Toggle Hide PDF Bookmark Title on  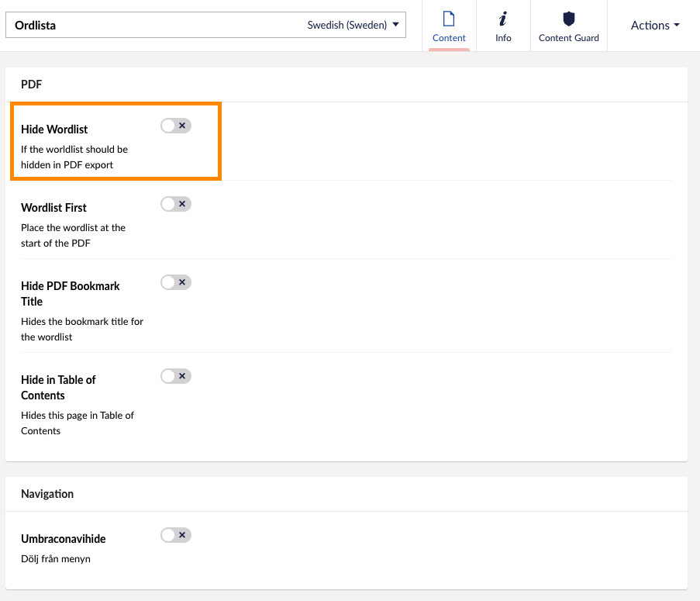176,282
